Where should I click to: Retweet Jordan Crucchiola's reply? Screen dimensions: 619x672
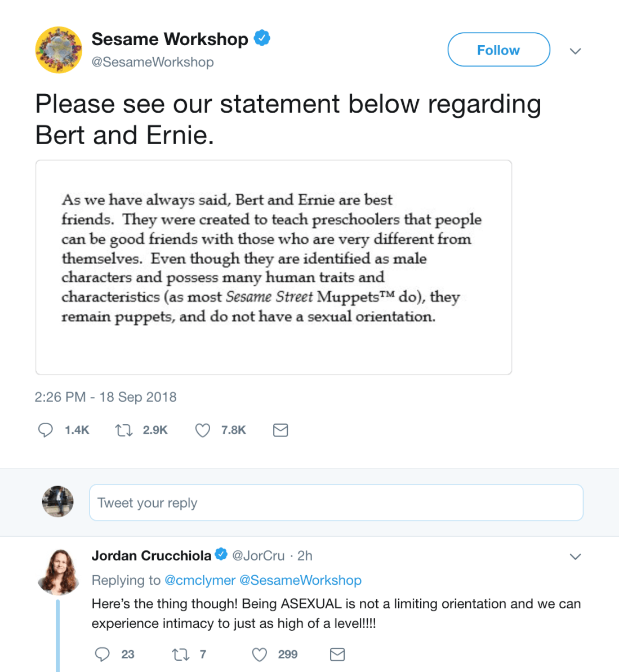tap(180, 654)
